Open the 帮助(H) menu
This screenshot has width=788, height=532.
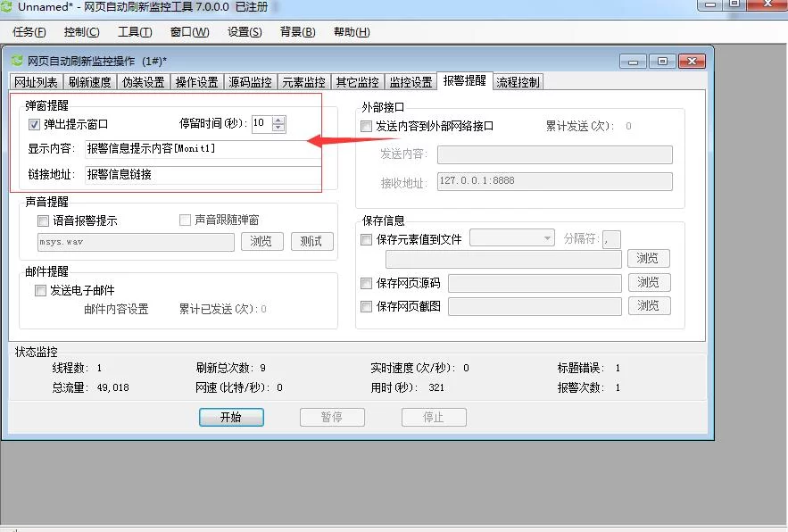pos(352,32)
